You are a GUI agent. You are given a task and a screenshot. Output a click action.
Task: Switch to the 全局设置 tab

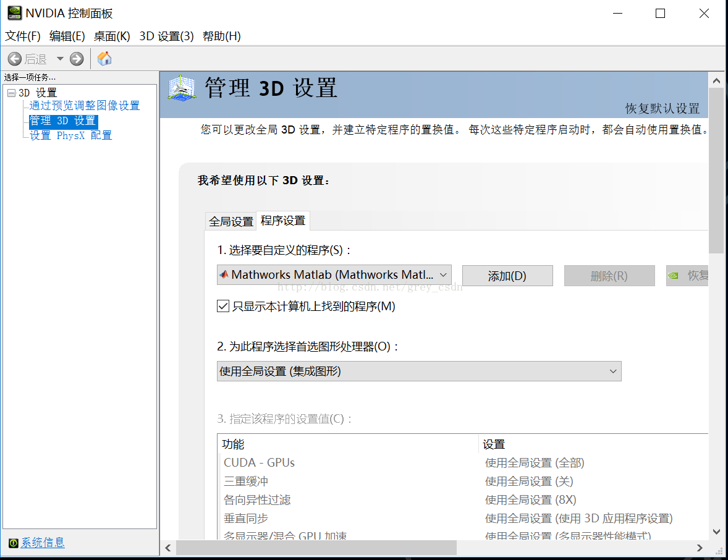click(231, 221)
